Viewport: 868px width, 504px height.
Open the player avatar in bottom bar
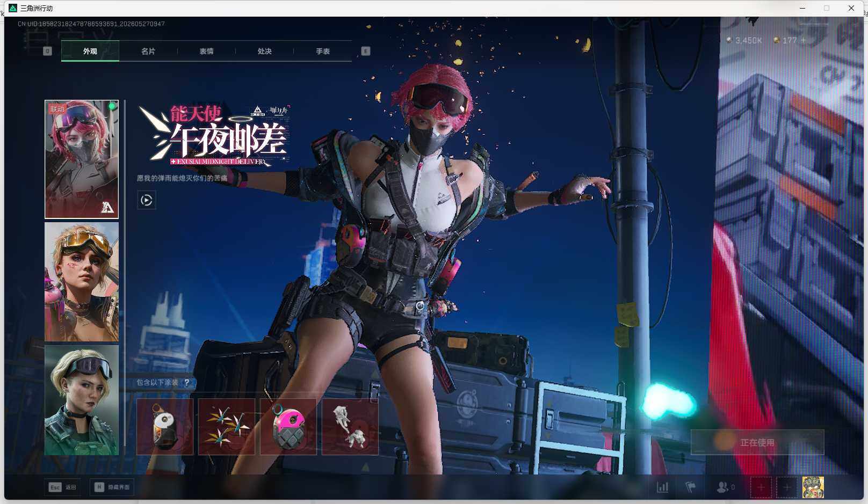pyautogui.click(x=813, y=487)
